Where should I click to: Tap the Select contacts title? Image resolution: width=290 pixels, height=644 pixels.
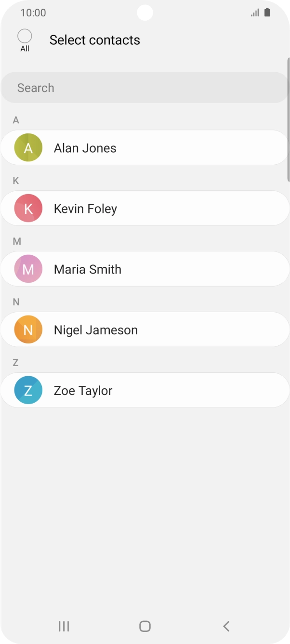pos(95,40)
